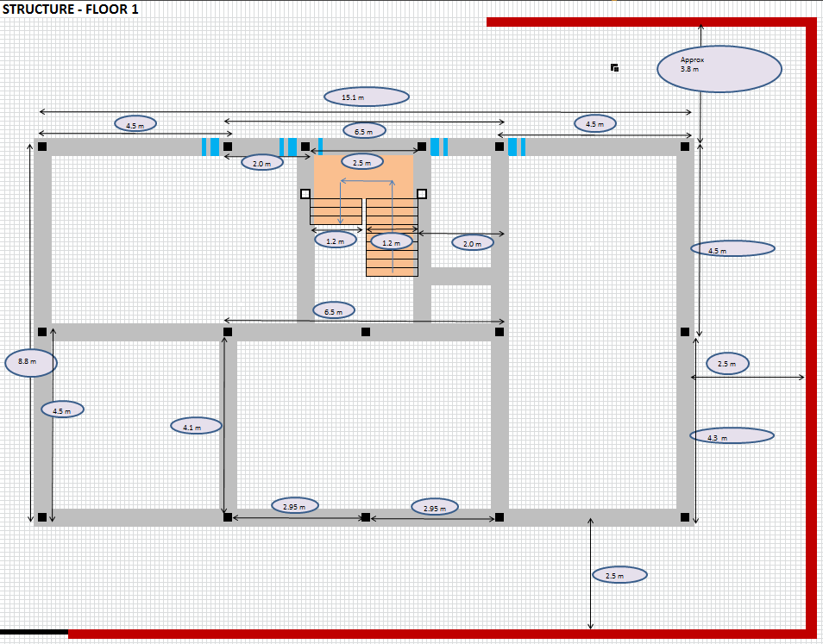Select the "2.5 m" label on stair landing
The image size is (823, 644).
tap(362, 161)
